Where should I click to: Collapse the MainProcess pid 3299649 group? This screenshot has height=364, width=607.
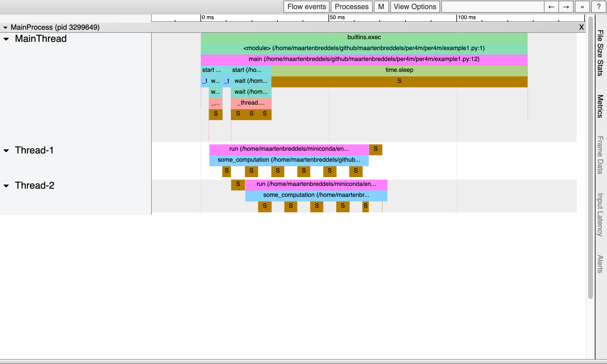pyautogui.click(x=5, y=28)
